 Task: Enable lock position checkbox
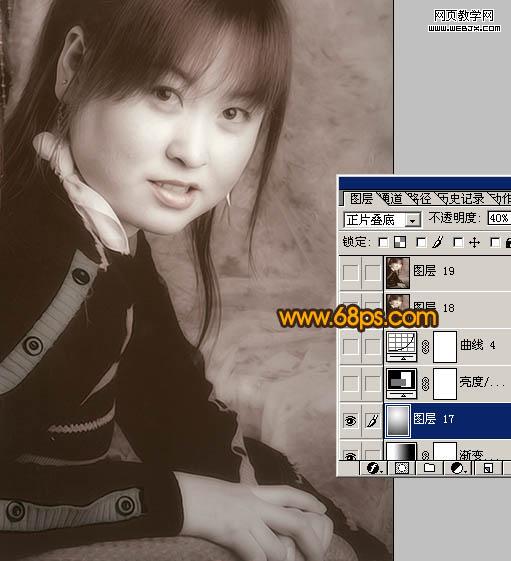(458, 243)
